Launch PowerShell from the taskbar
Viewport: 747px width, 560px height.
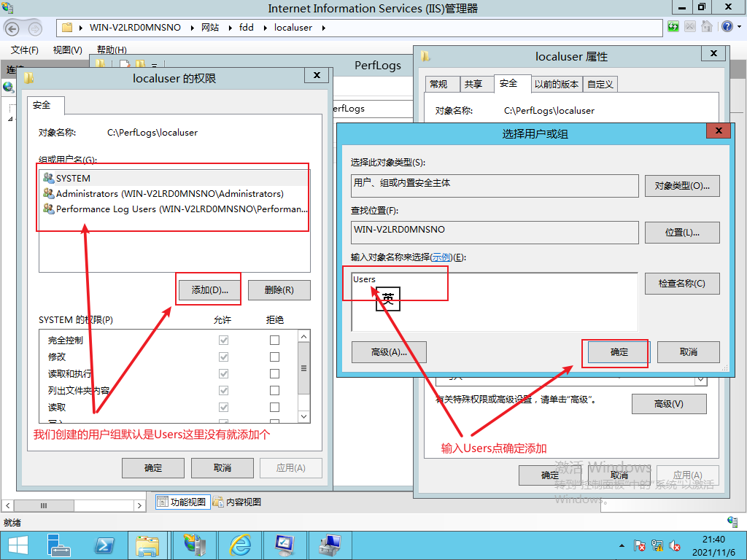pos(104,545)
